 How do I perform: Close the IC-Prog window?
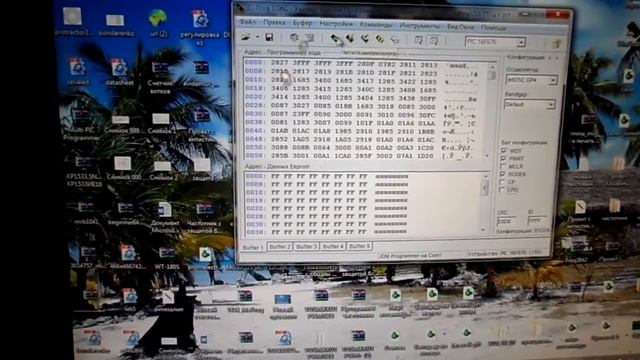(558, 14)
